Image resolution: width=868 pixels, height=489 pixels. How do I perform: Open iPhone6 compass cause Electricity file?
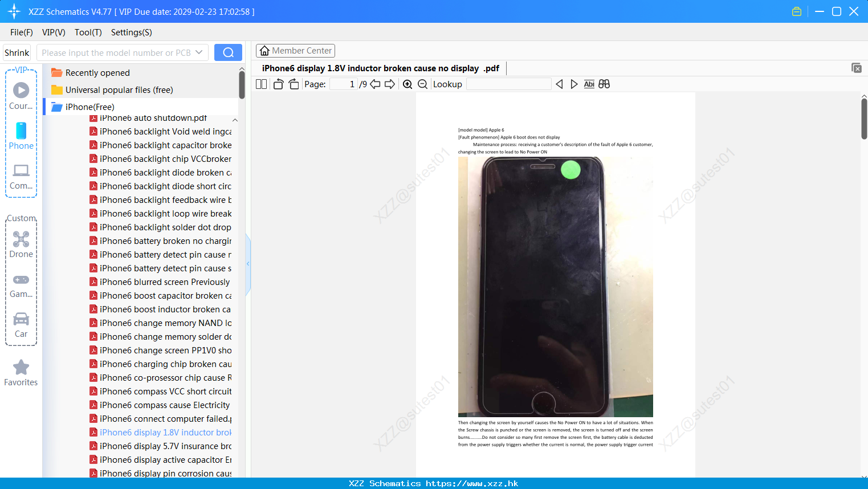pyautogui.click(x=161, y=405)
